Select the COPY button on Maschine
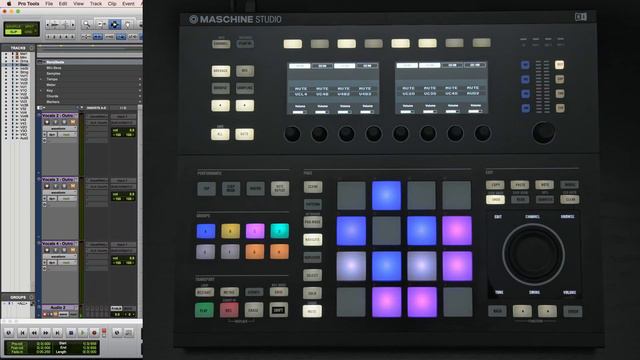This screenshot has height=360, width=640. click(495, 185)
